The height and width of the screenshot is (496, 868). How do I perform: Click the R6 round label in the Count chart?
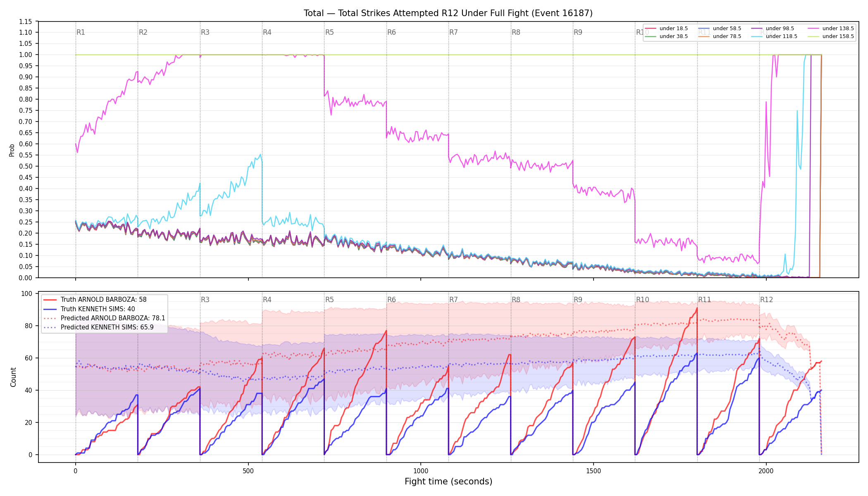point(391,300)
